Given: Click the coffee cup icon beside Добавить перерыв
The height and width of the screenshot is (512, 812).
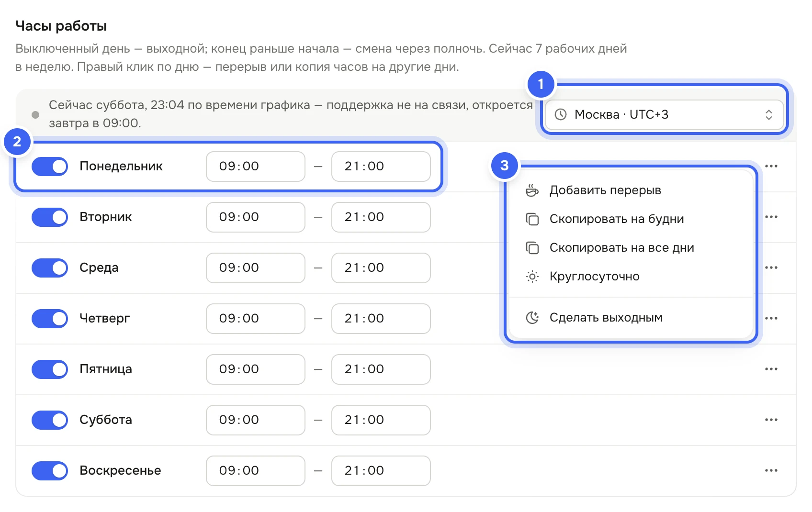Looking at the screenshot, I should 532,190.
